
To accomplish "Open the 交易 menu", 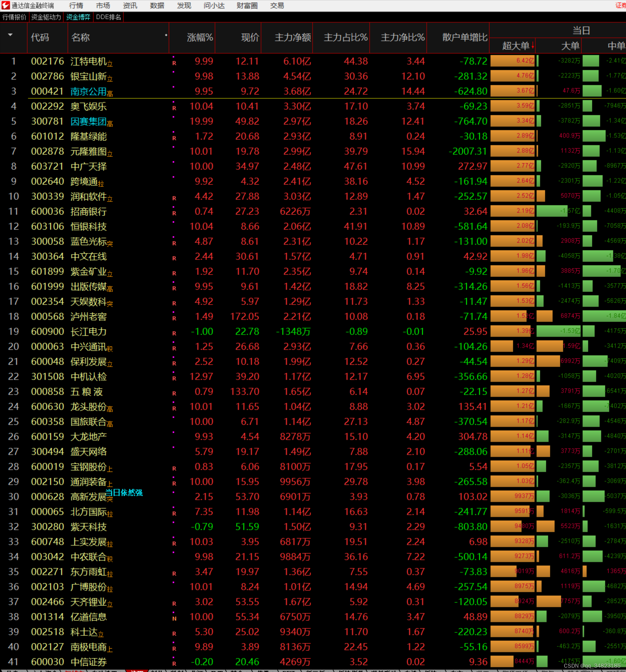I will pyautogui.click(x=277, y=5).
